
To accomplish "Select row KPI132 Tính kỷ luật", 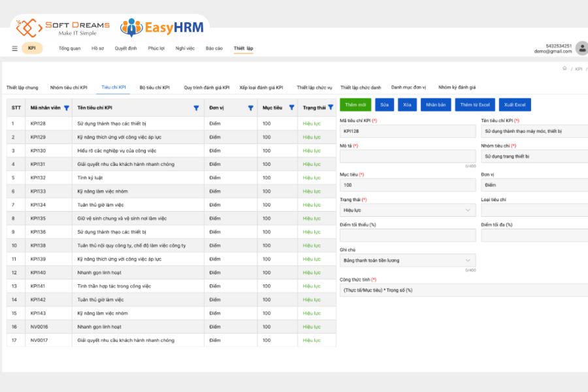I will 171,178.
